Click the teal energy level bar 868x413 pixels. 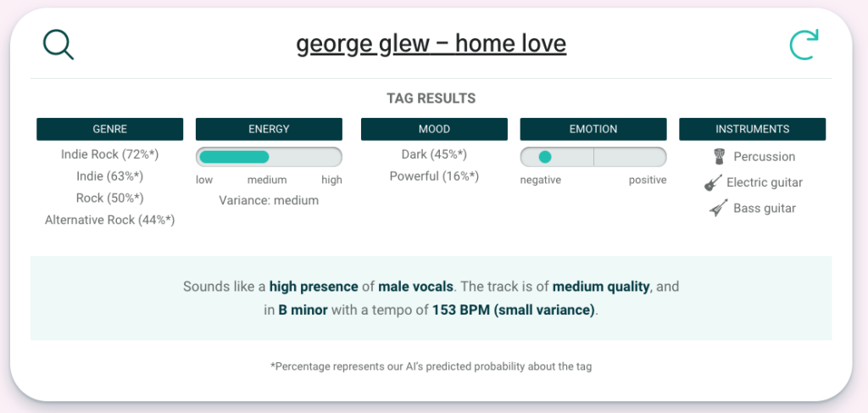click(235, 157)
